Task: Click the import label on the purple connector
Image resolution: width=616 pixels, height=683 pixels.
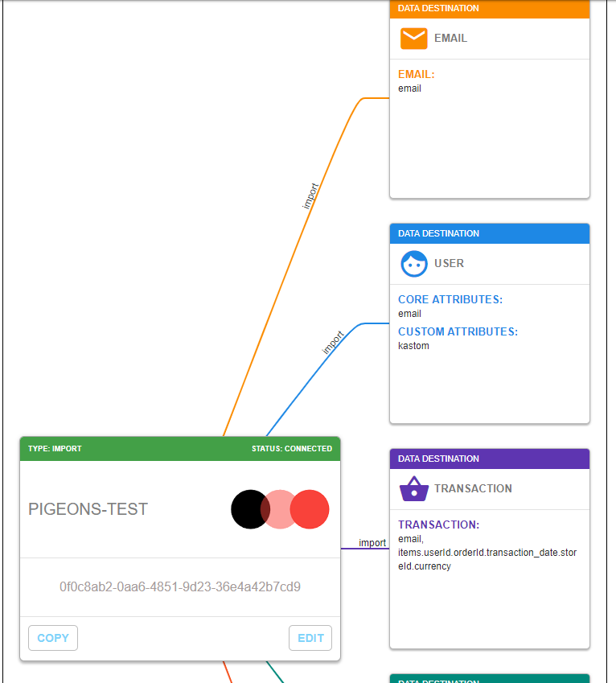Action: (372, 542)
